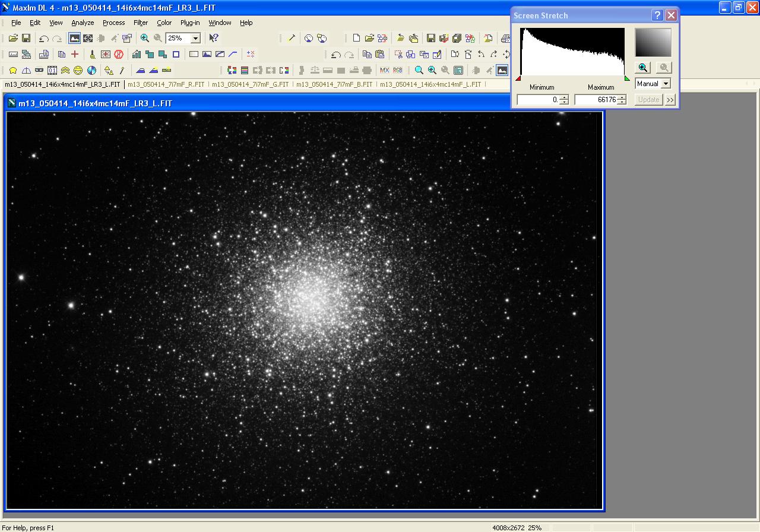Switch to m13_050414_7i7mF_R.FIT tab

point(166,84)
